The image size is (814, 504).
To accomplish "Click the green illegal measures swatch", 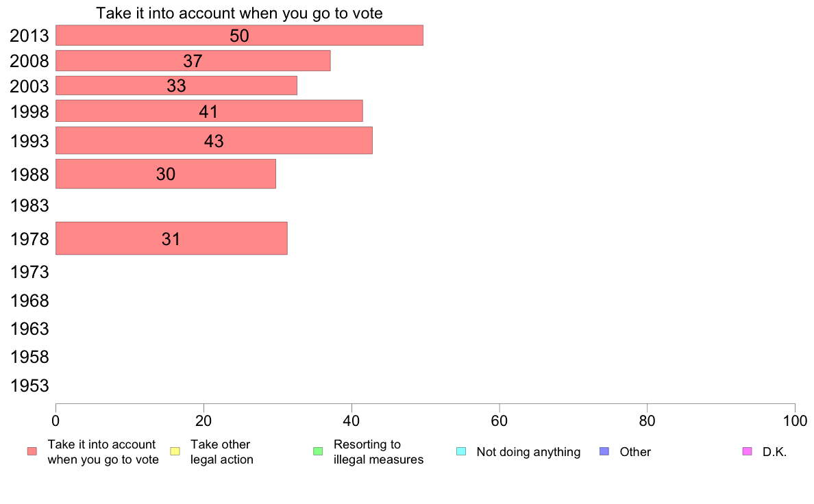I will [x=318, y=451].
